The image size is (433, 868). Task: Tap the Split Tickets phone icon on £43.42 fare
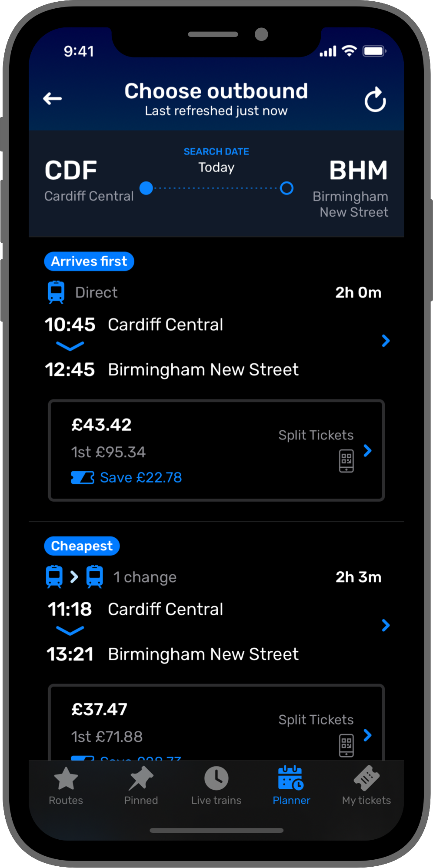[346, 460]
